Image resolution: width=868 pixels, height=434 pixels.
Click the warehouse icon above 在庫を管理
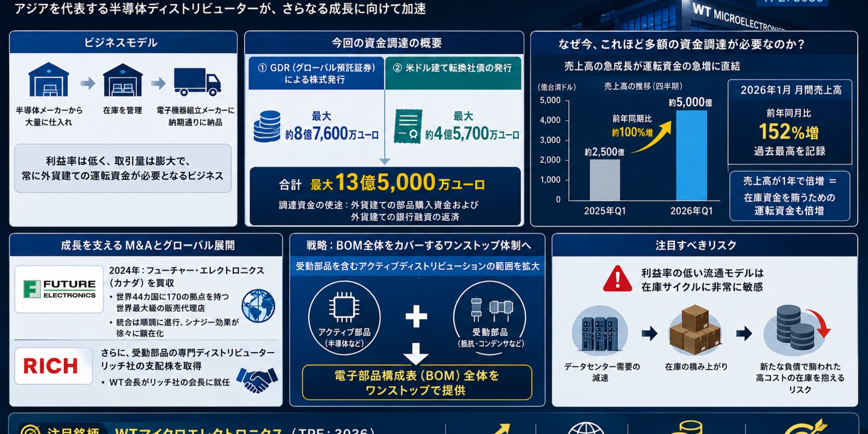123,80
